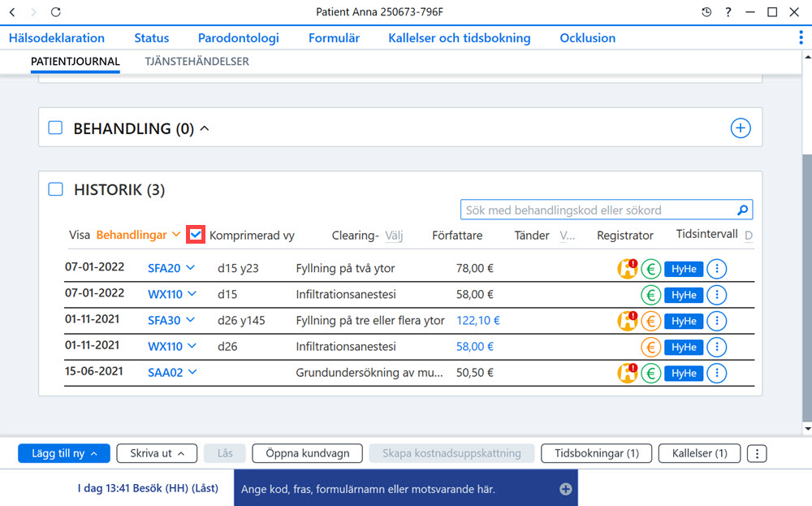Click the orange euro icon on SFA30 row

tap(651, 321)
